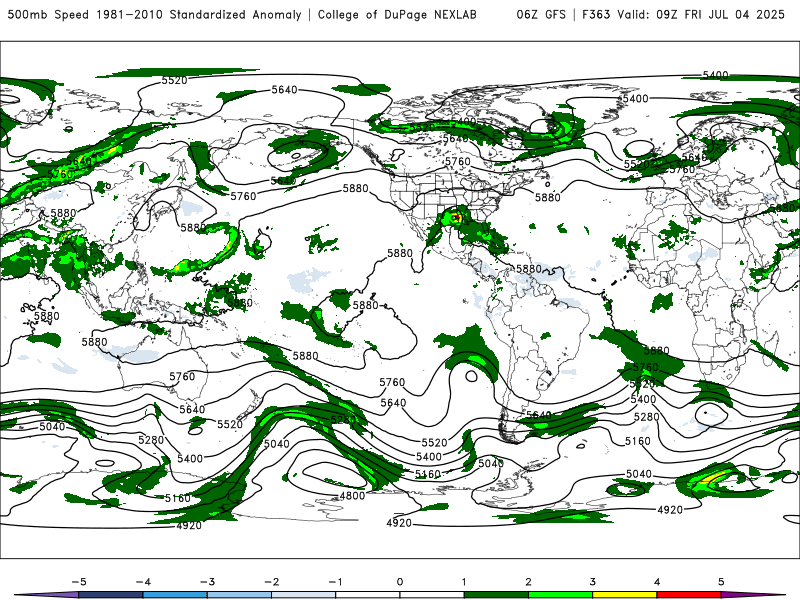Click the '500mb Speed 1981-2010 Standardized Anomaly' title
Image resolution: width=800 pixels, height=600 pixels.
(x=154, y=15)
